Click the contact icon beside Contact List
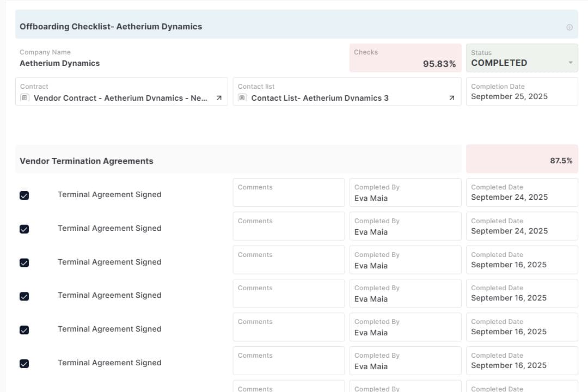This screenshot has width=588, height=392. coord(242,98)
